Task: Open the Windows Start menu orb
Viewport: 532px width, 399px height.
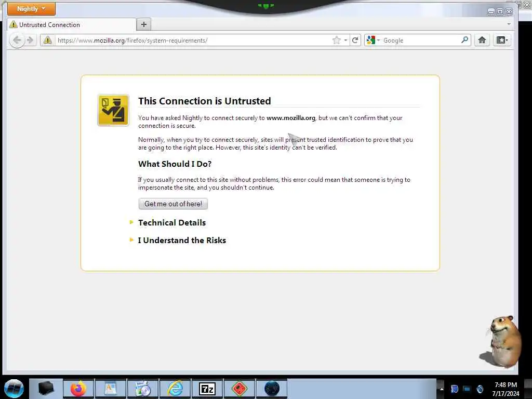Action: click(x=14, y=389)
